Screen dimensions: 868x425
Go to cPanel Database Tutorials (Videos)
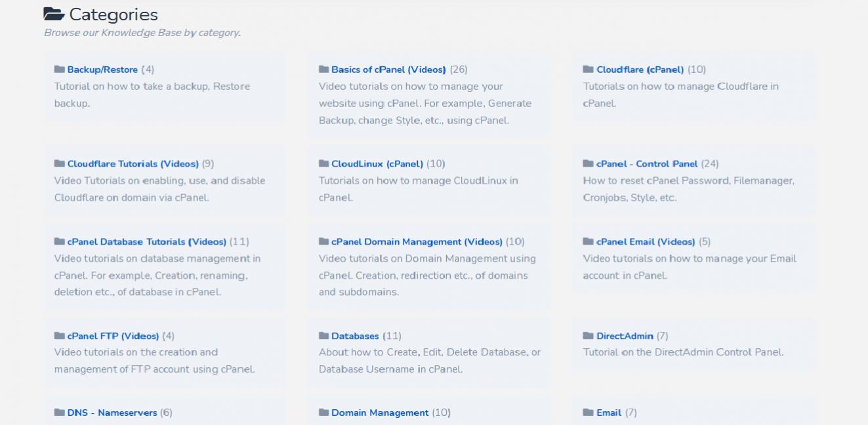point(146,242)
